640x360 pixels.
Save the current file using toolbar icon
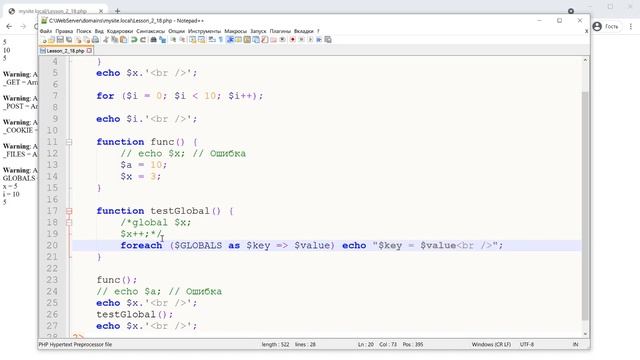[60, 40]
